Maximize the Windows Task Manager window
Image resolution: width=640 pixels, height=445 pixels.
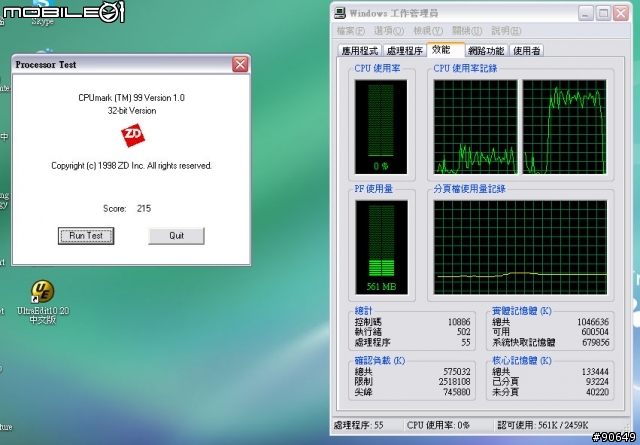pos(603,13)
